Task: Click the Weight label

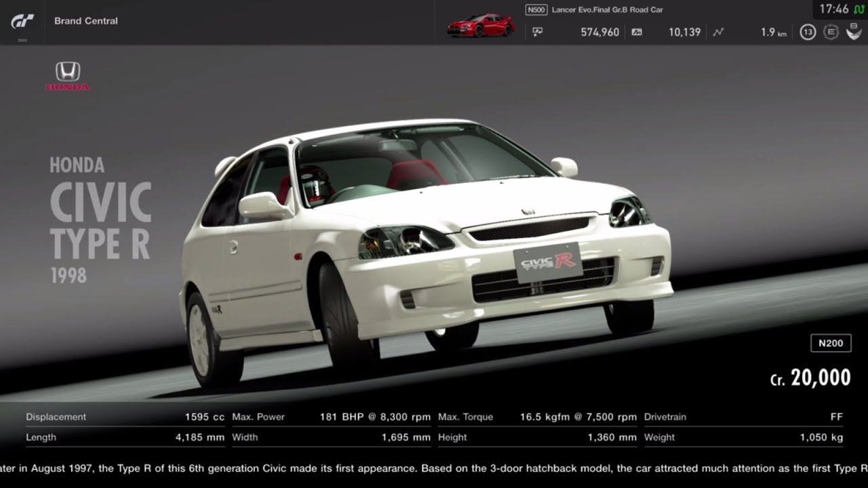Action: coord(659,437)
